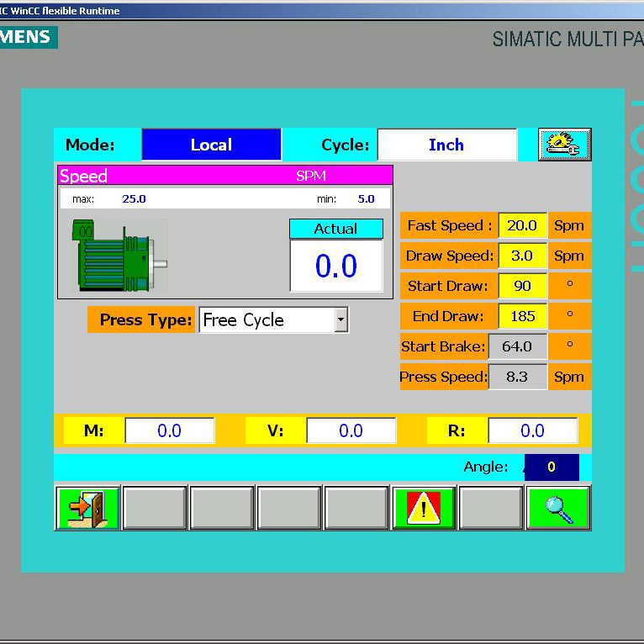Viewport: 644px width, 644px height.
Task: Click the green motor image
Action: (x=119, y=256)
